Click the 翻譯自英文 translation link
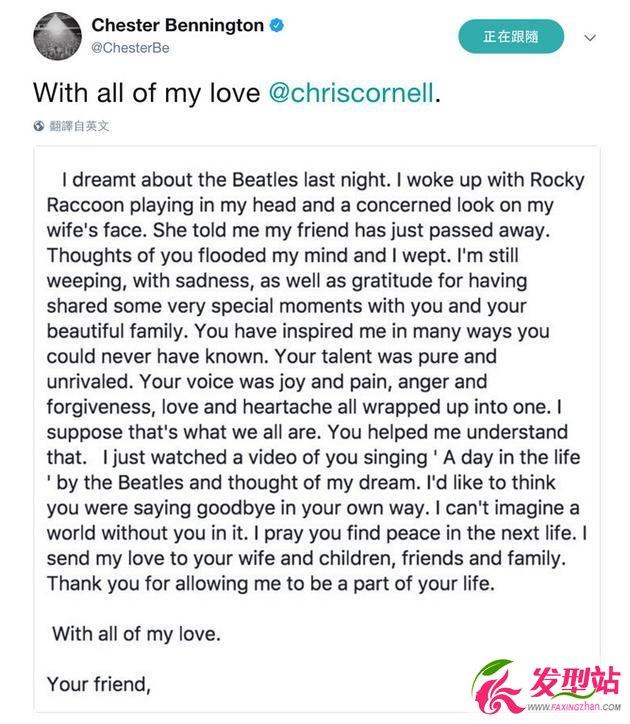This screenshot has height=724, width=630. tap(78, 126)
